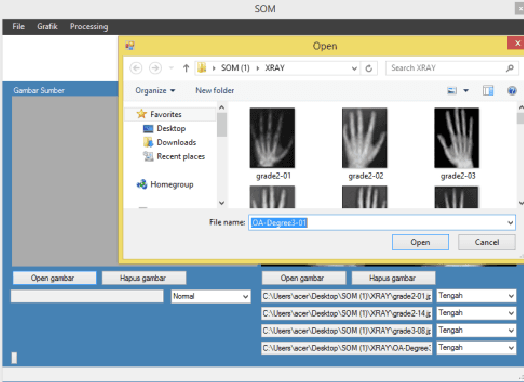Click the Forward arrow in Open dialog
Screen dimensions: 524x382
[155, 68]
